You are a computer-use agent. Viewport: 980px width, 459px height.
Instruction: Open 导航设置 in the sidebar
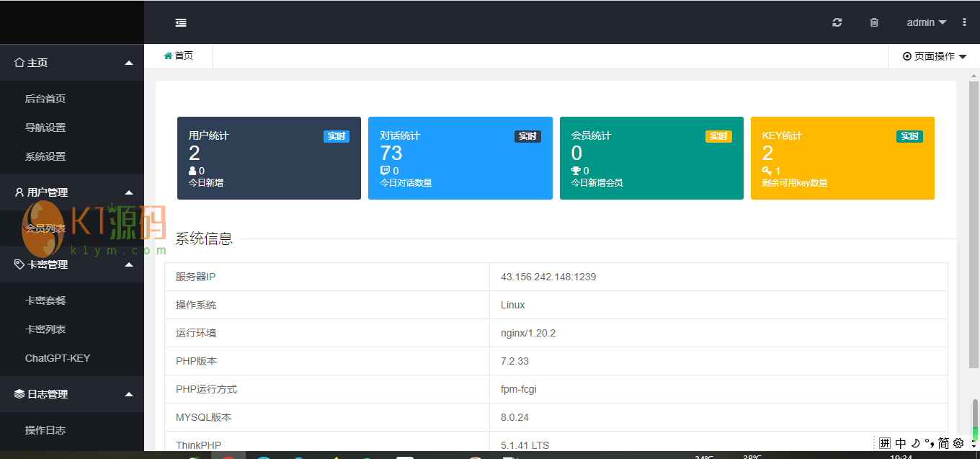tap(72, 128)
